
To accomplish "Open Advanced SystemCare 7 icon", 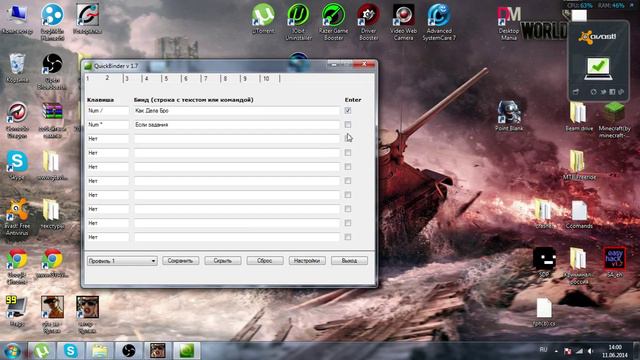I will tap(439, 22).
